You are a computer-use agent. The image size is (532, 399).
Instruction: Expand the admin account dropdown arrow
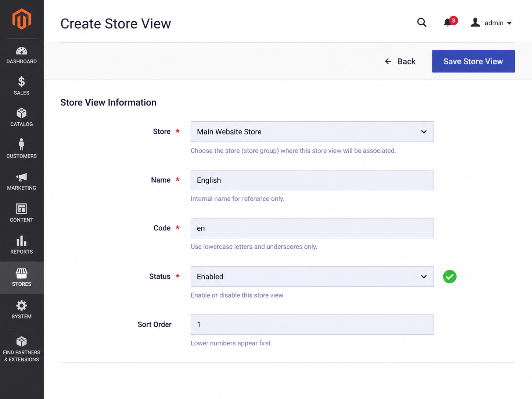(509, 23)
